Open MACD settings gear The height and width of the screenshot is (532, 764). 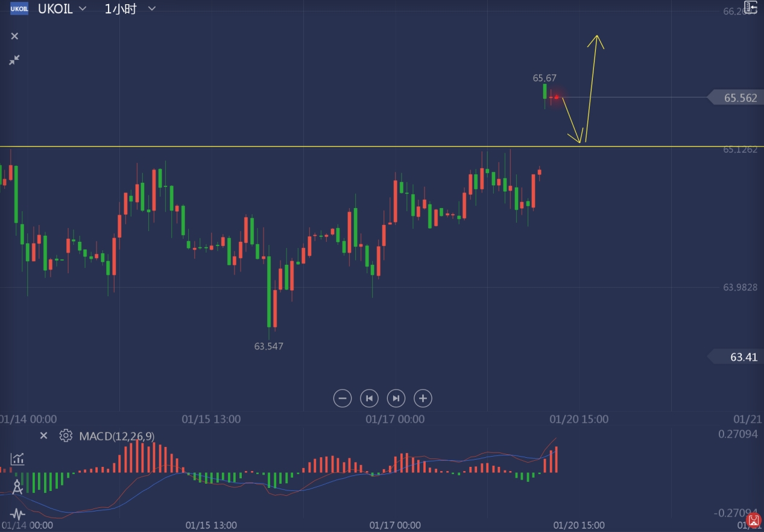click(x=66, y=435)
